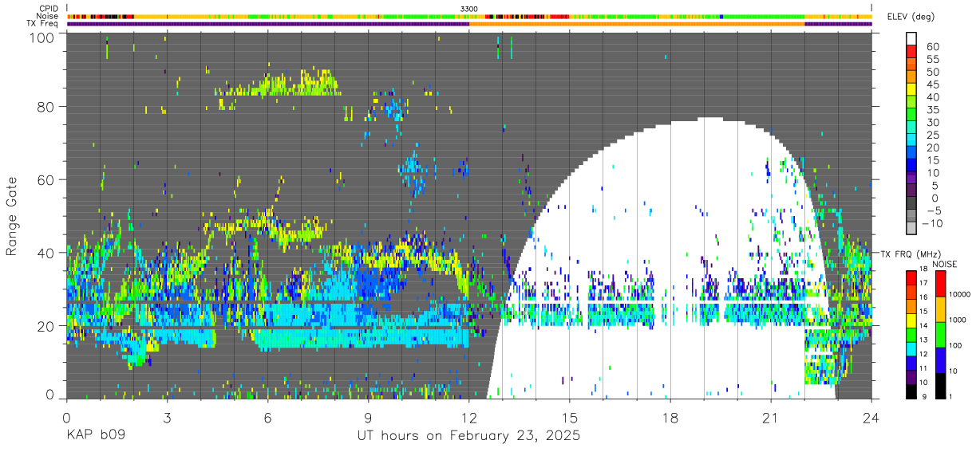Screen dimensions: 980x452
Task: Click the 80 tick on the Range Gate axis
Action: (x=47, y=107)
